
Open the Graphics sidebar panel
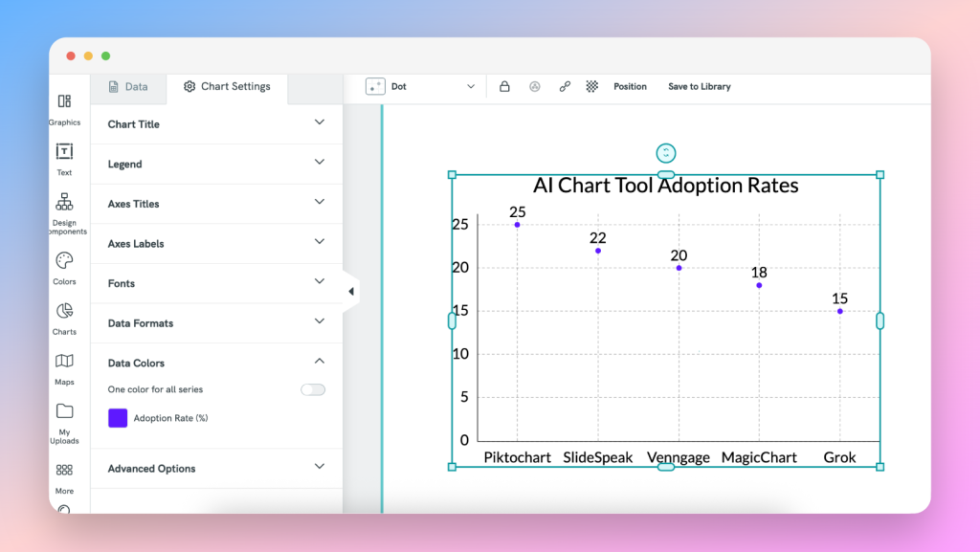click(64, 109)
